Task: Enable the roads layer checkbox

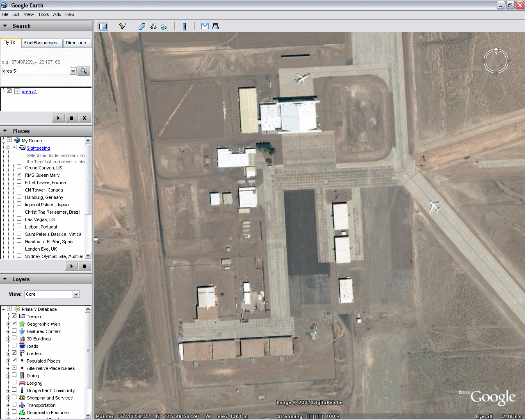Action: click(14, 345)
